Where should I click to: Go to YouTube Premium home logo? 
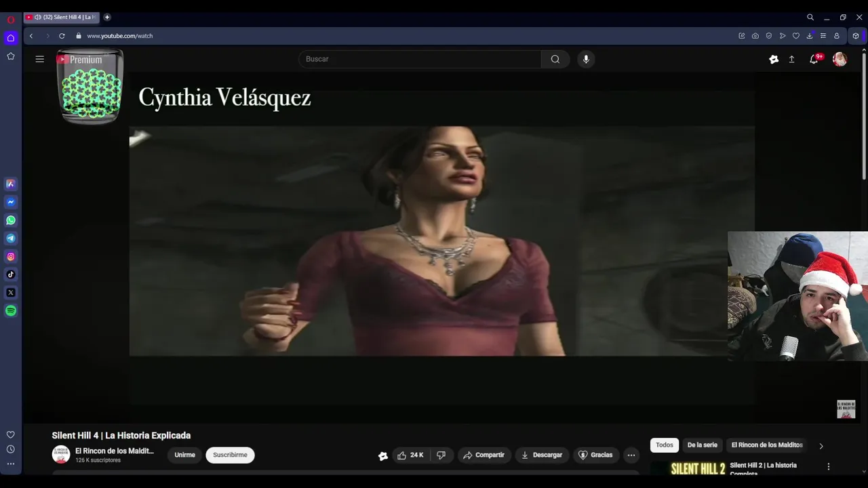coord(79,60)
